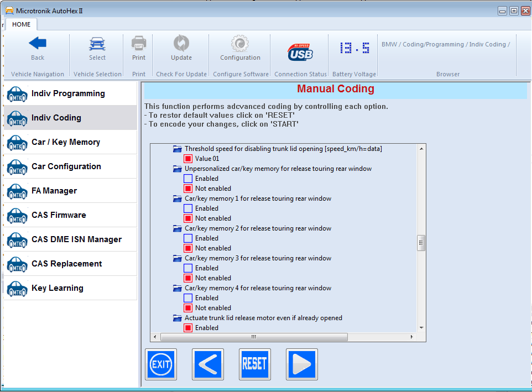Collapse Car/key memory 3 folder node
This screenshot has height=392, width=532.
(178, 258)
